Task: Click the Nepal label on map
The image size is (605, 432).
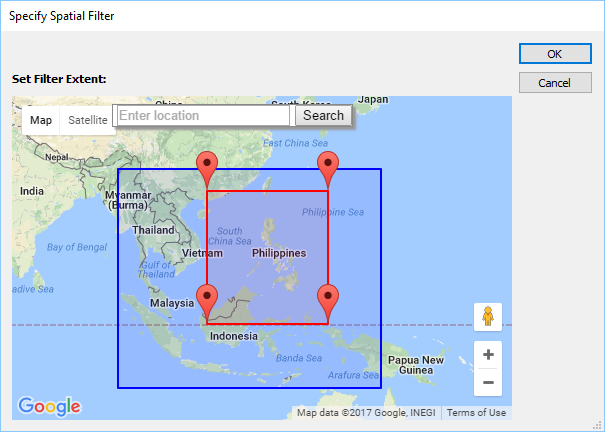Action: [x=57, y=157]
